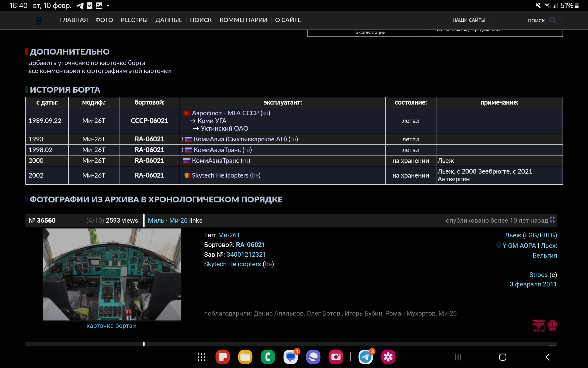
Task: Expand the chevron next to search icon
Action: pyautogui.click(x=561, y=18)
